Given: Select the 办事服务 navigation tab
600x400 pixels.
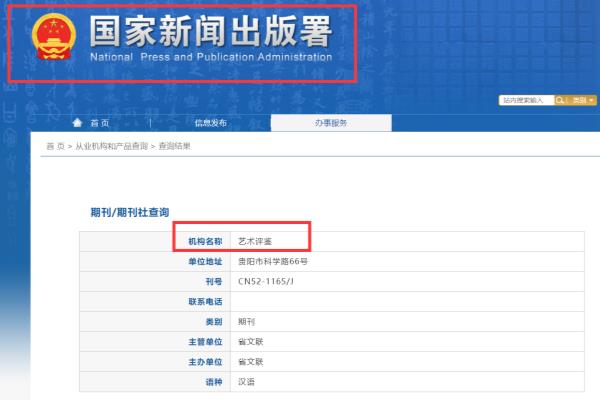Looking at the screenshot, I should [x=331, y=123].
